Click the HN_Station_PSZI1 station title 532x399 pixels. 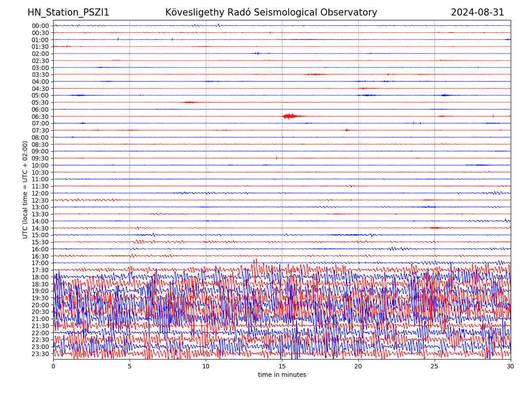pos(68,12)
